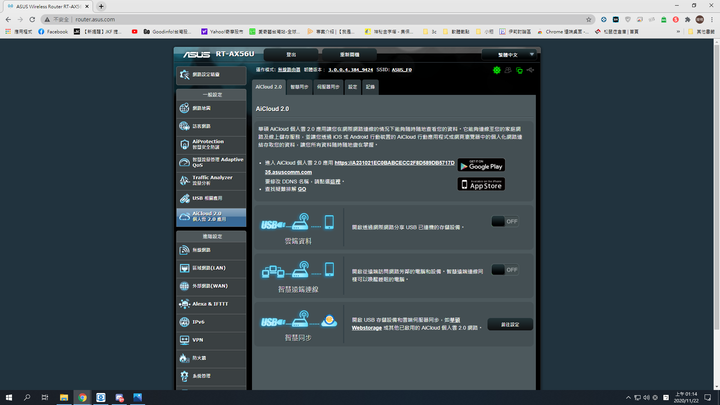Toggle the Smart Access OFF switch
This screenshot has height=405, width=720.
505,270
